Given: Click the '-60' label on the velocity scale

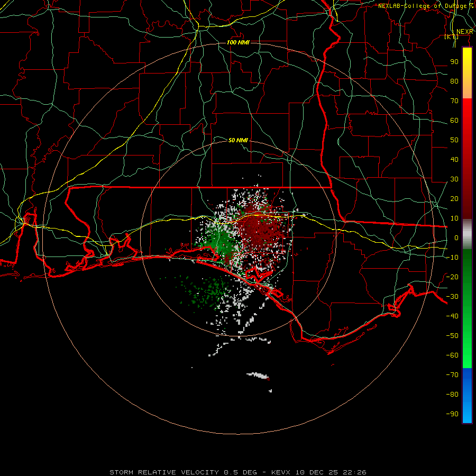Looking at the screenshot, I should (452, 355).
